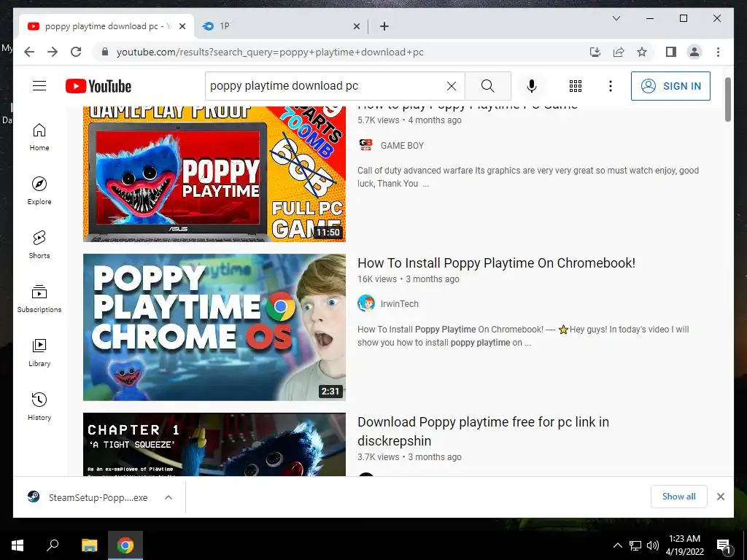This screenshot has height=560, width=747.
Task: Open the Full PC Game 11:50 video thumbnail
Action: tap(214, 174)
